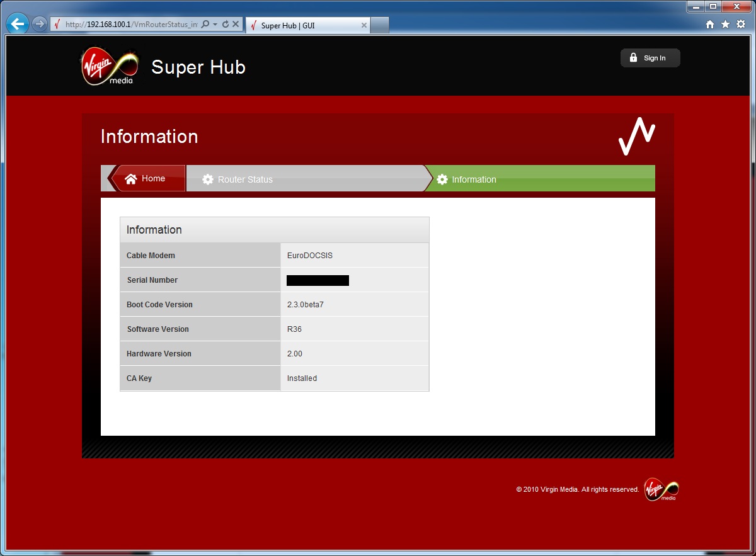Open the browser Tools gear icon
This screenshot has width=756, height=556.
(741, 25)
